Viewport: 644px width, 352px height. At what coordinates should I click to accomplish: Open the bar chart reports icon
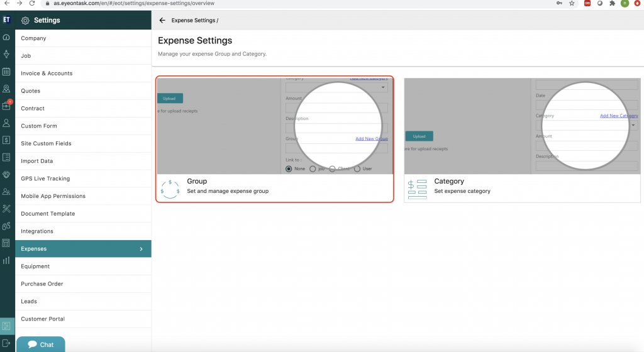[x=6, y=260]
